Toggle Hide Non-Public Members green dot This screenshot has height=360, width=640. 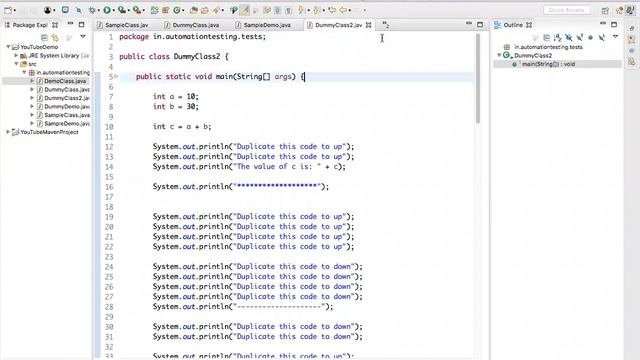coord(590,38)
